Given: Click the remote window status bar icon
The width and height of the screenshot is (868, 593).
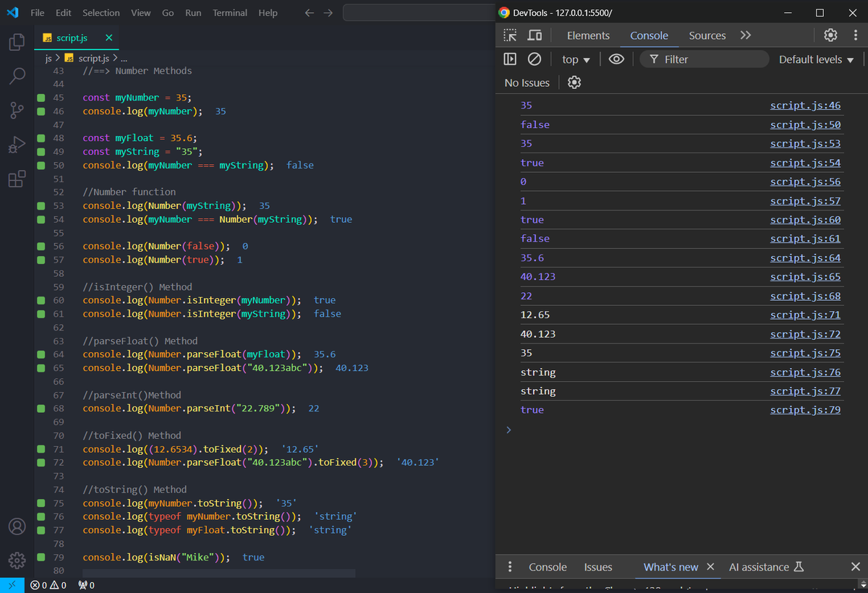Looking at the screenshot, I should coord(12,585).
